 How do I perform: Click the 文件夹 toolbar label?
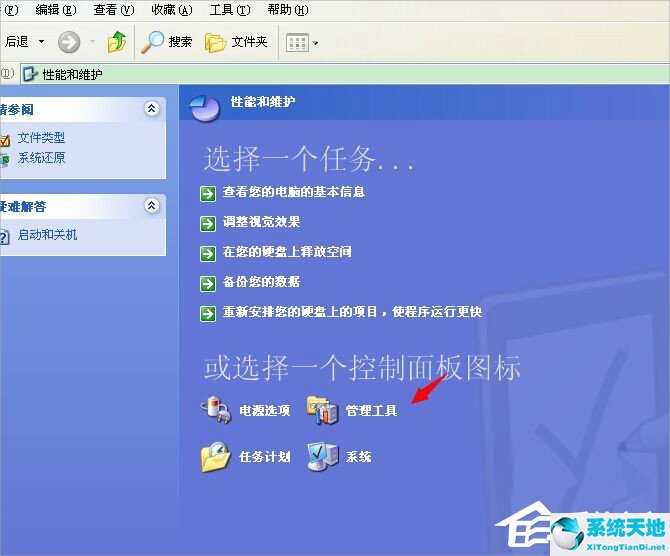pos(250,42)
